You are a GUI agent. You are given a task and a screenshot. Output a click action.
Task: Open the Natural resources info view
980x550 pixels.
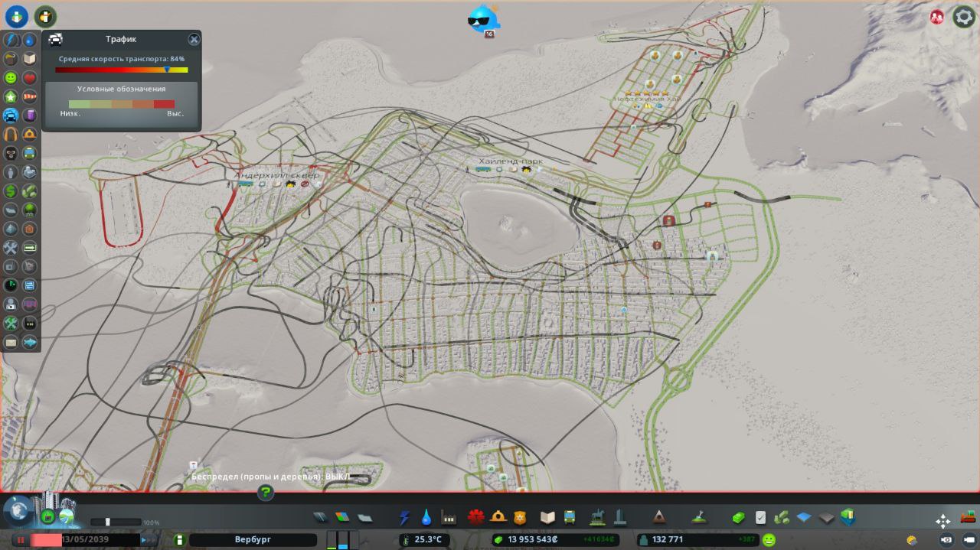click(x=29, y=191)
